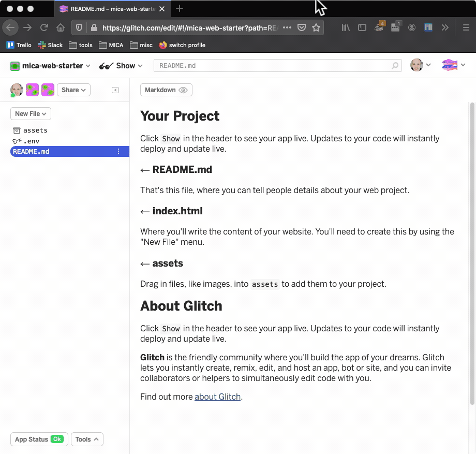Open the blue Trello extension icon

pyautogui.click(x=428, y=27)
